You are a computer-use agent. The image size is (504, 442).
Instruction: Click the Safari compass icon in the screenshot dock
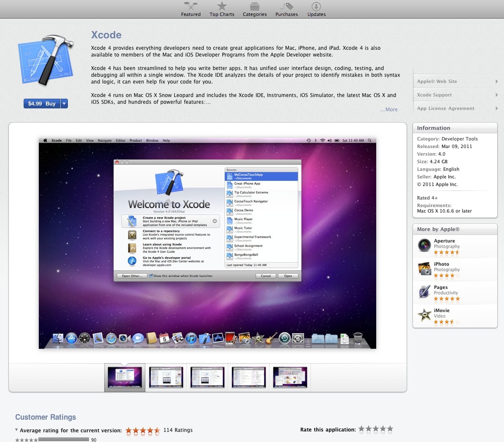[x=111, y=339]
